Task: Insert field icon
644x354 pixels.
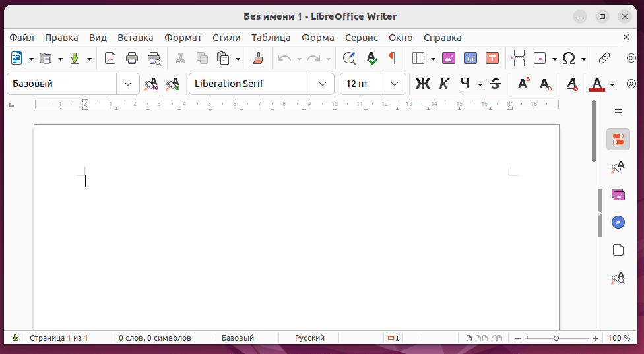Action: (540, 58)
